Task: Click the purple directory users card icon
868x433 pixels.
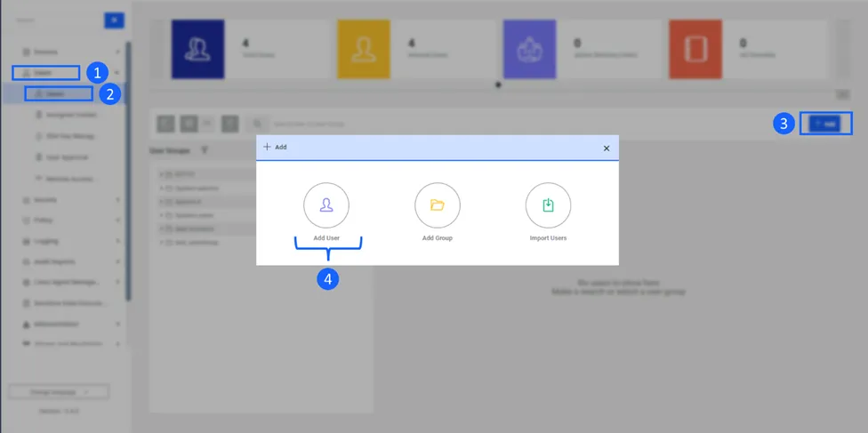Action: (530, 49)
